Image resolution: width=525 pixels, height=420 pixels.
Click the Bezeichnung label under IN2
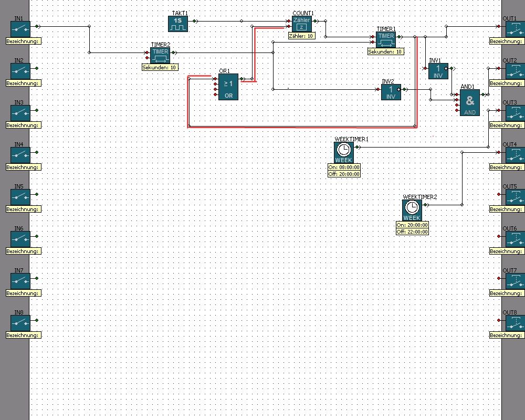pos(24,83)
